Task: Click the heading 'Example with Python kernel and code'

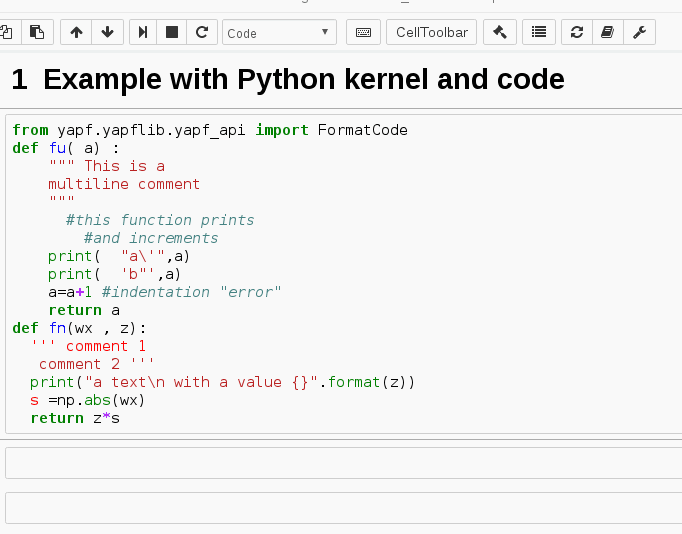Action: [303, 79]
